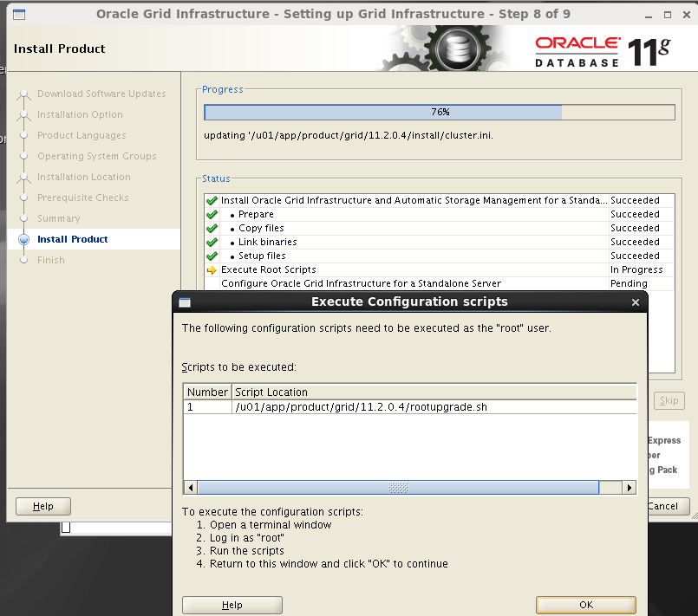The width and height of the screenshot is (698, 616).
Task: Select Installation Location step
Action: pos(84,177)
